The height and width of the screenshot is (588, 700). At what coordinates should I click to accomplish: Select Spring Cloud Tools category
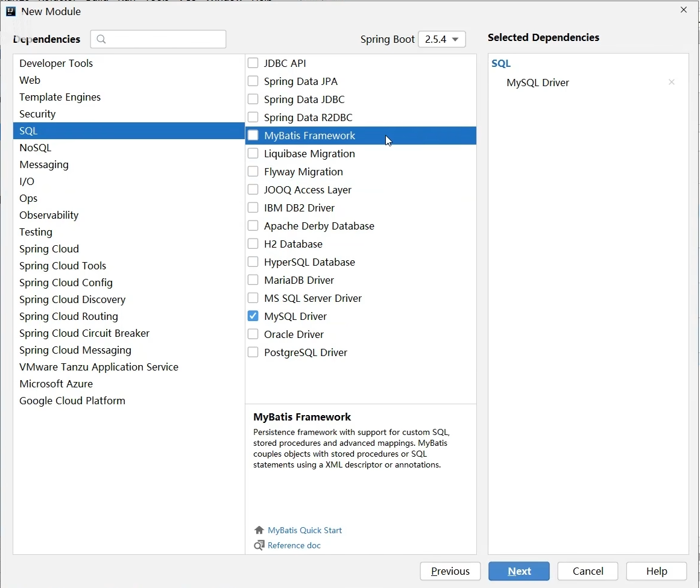click(x=128, y=266)
